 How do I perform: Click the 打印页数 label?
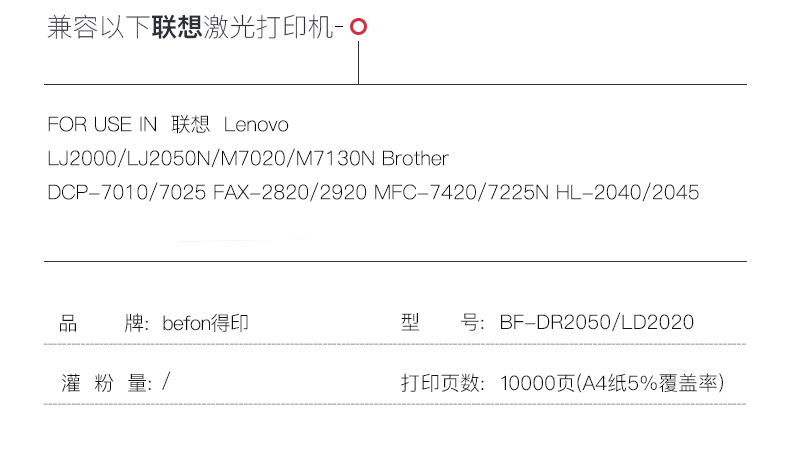pyautogui.click(x=443, y=382)
